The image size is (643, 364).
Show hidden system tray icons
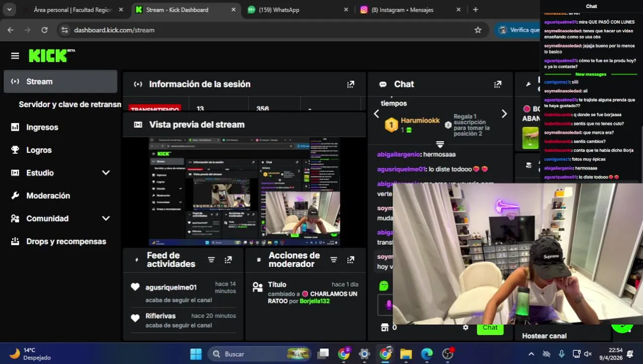531,354
